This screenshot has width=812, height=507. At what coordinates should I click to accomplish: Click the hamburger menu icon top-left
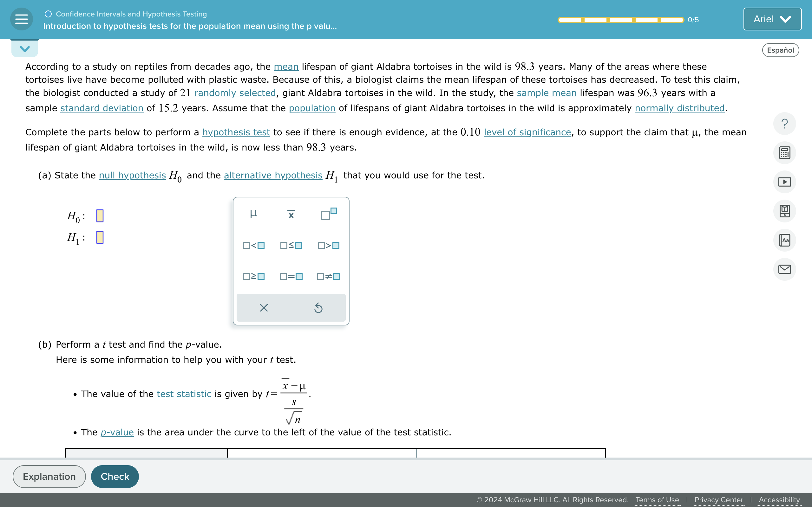(x=21, y=19)
